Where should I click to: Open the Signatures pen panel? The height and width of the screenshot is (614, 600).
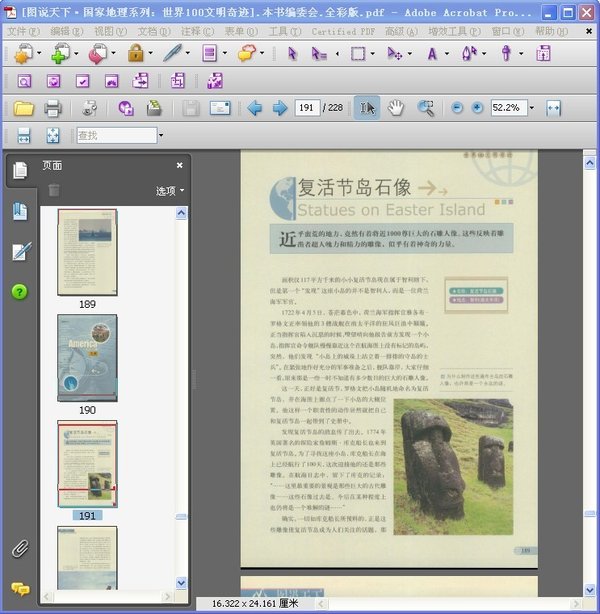click(x=20, y=252)
